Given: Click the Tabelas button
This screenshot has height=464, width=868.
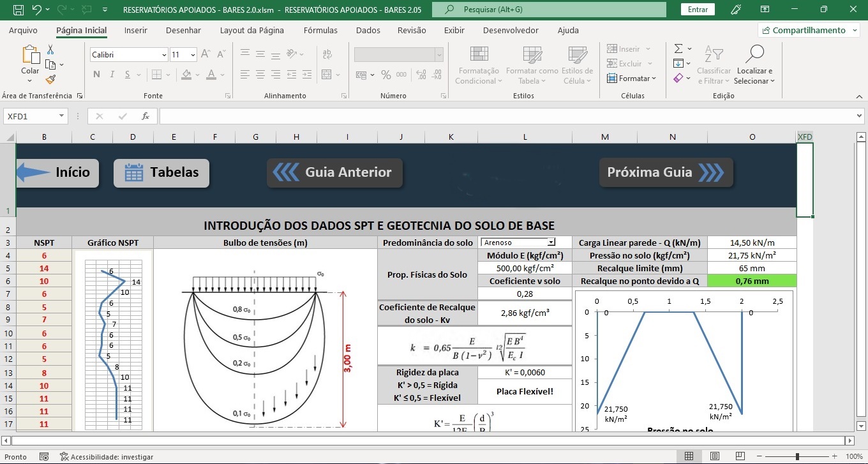Looking at the screenshot, I should (x=161, y=173).
